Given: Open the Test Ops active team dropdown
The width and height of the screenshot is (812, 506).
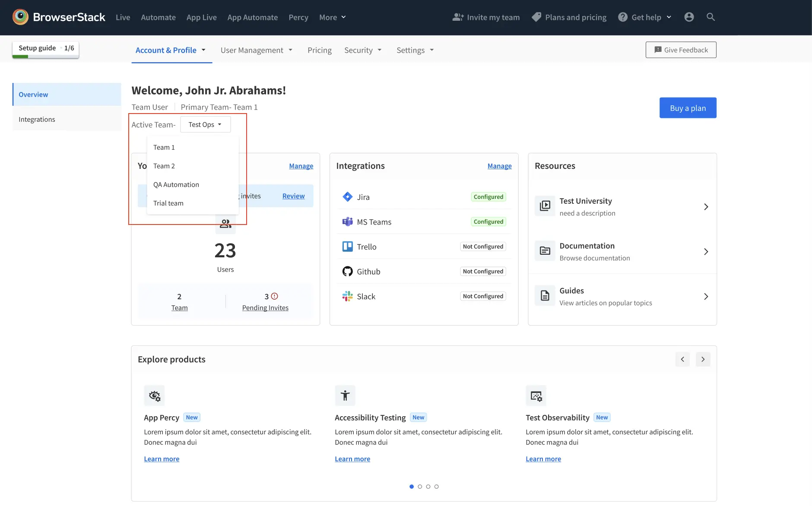Looking at the screenshot, I should coord(205,124).
